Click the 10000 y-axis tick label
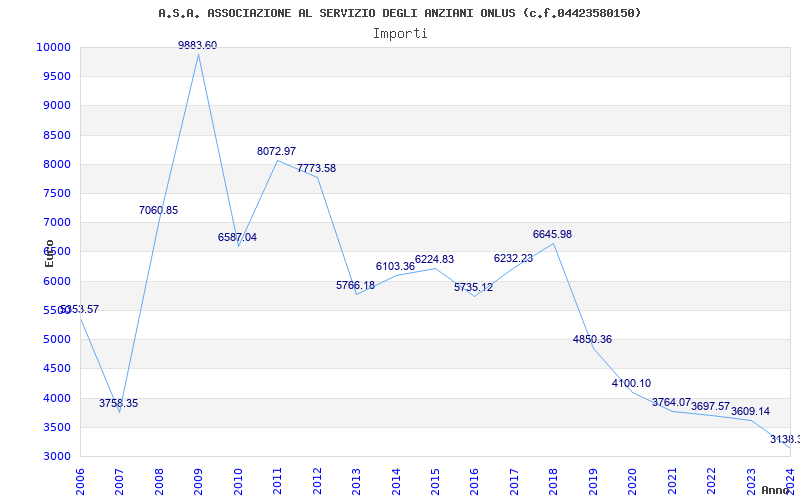 [53, 47]
